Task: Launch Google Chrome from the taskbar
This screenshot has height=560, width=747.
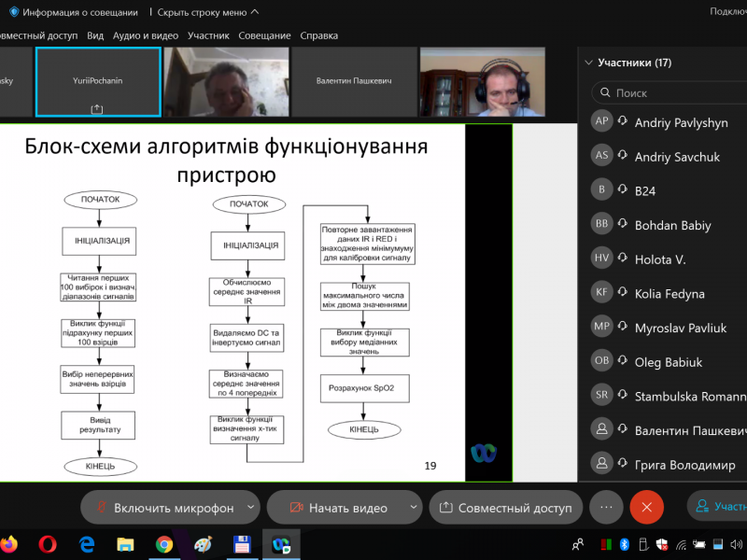Action: point(164,544)
